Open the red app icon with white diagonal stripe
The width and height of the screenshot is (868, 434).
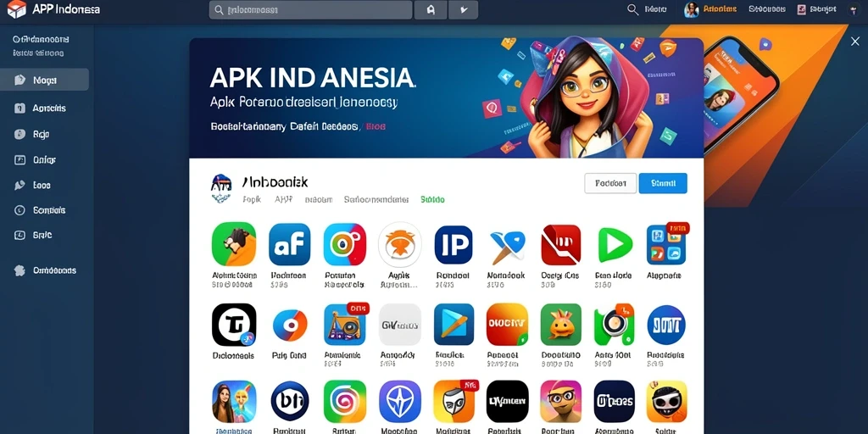tap(561, 244)
